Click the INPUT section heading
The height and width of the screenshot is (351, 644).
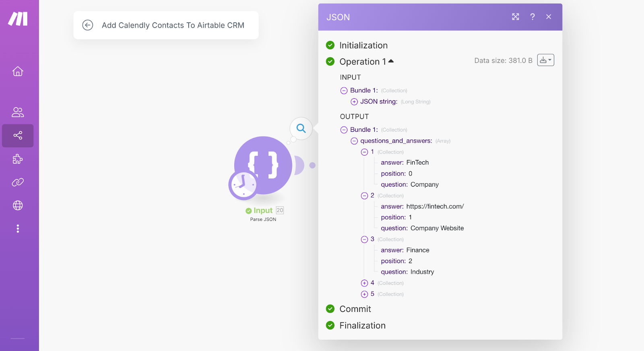tap(350, 77)
